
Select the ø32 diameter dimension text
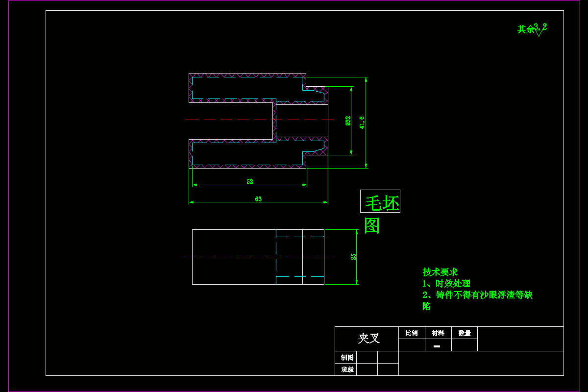pyautogui.click(x=348, y=121)
